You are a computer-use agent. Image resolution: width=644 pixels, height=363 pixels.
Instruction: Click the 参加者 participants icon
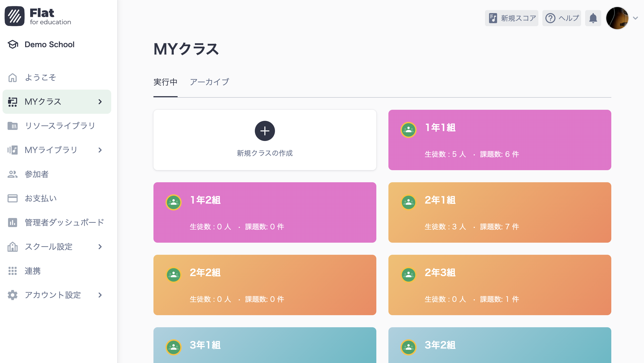(12, 174)
